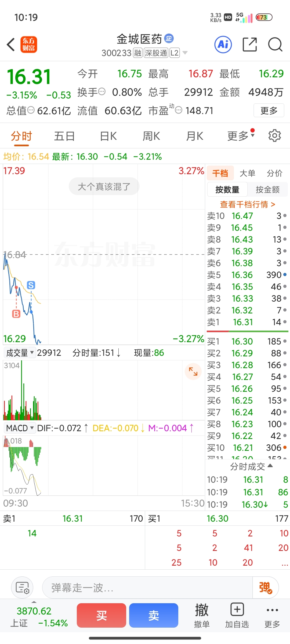Tap the 卖1 16.31 queue header with 170
Viewport: 290px width, 644px height.
73,518
